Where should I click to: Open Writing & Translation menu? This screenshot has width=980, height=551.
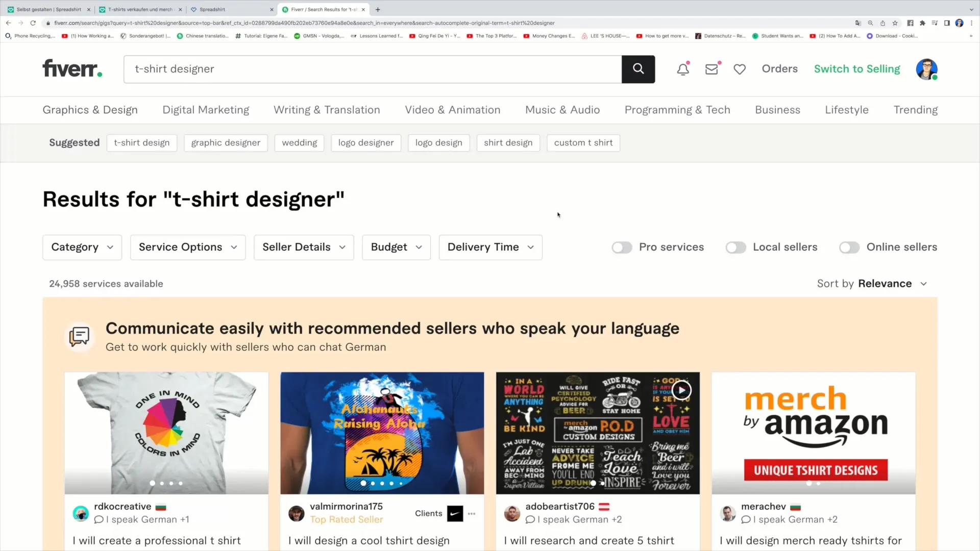pos(327,110)
